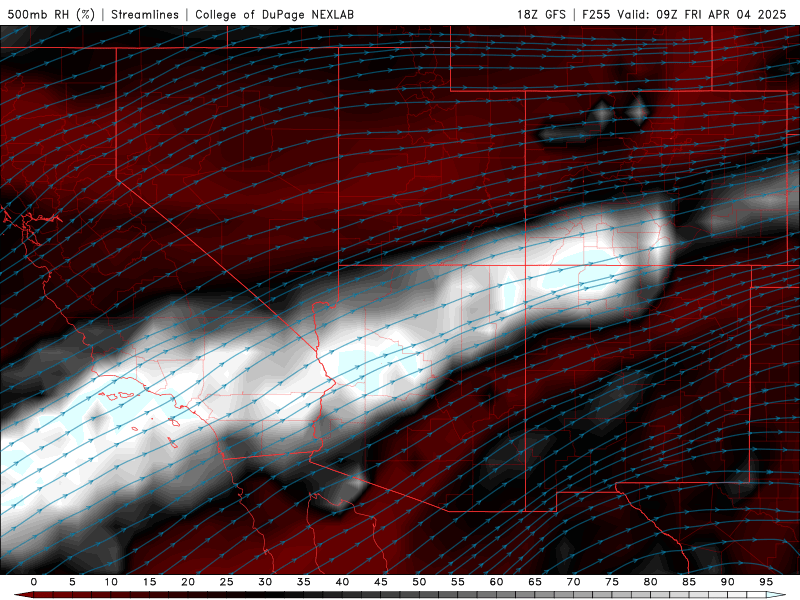Click the 90 label on color scale
Screen dimensions: 800x600
(727, 582)
